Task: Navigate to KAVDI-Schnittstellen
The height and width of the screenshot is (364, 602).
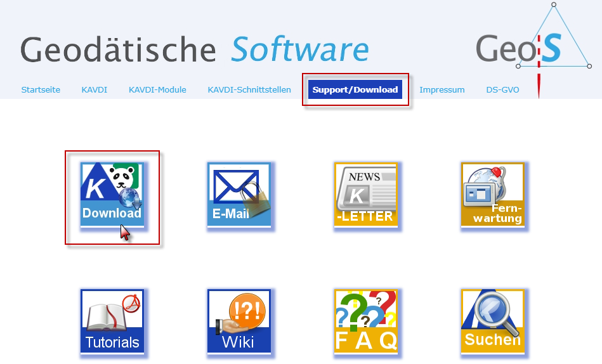Action: click(249, 90)
